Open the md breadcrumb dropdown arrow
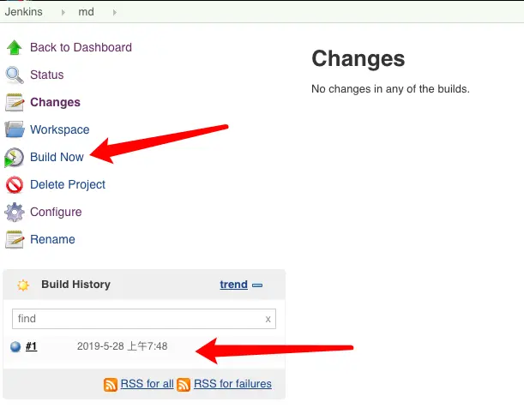The height and width of the screenshot is (420, 524). coord(115,12)
